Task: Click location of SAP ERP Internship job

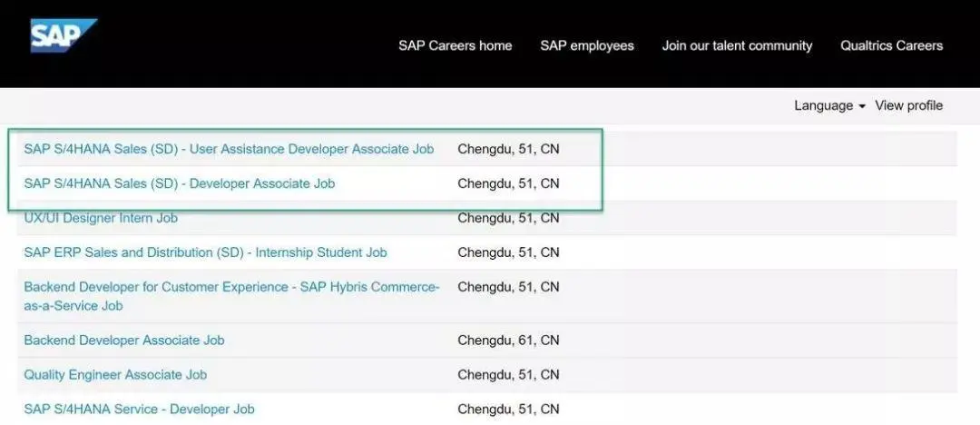Action: [x=508, y=252]
